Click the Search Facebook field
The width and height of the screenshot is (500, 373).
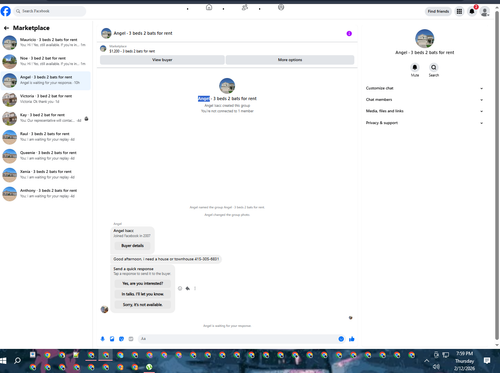(x=50, y=11)
